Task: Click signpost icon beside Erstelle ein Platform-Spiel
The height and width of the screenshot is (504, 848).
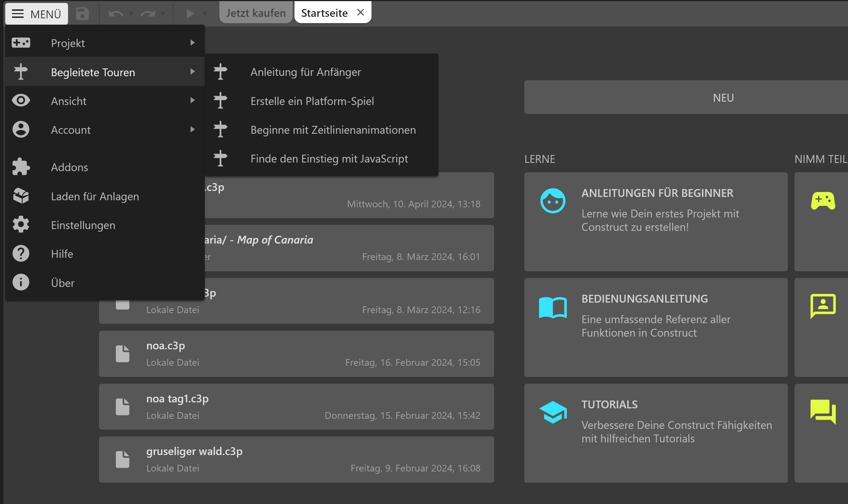Action: click(221, 101)
